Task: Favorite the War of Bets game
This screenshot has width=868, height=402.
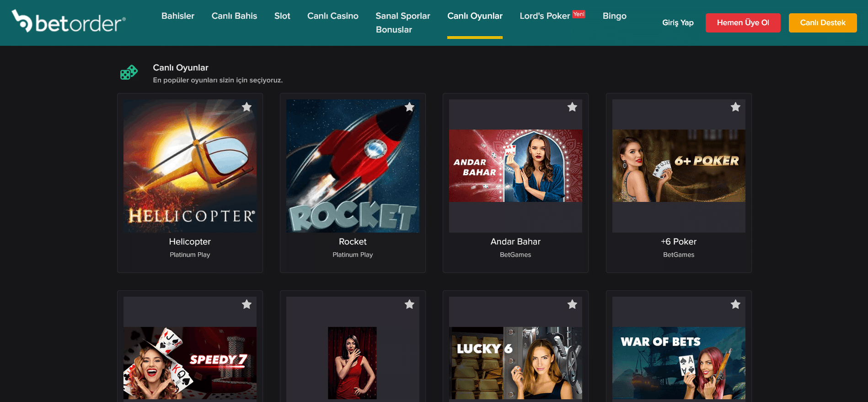Action: [735, 304]
